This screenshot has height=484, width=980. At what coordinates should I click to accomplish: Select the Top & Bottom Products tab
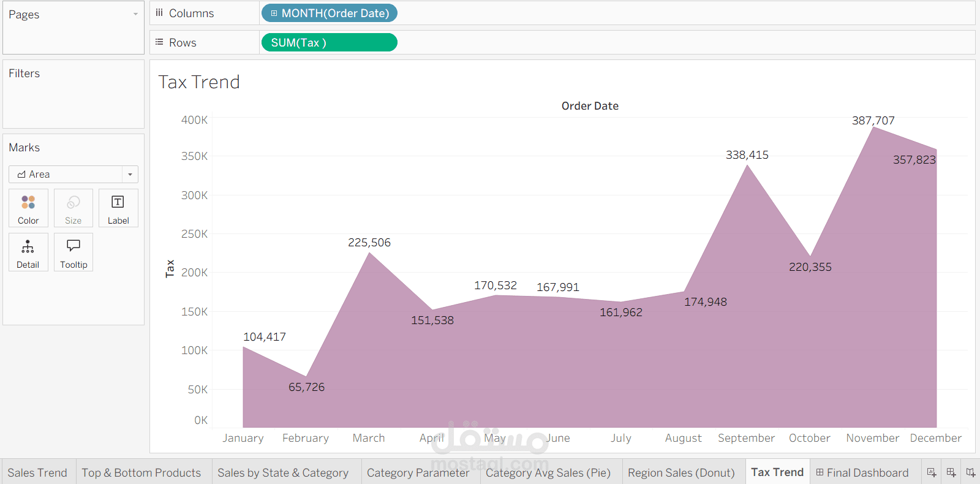tap(141, 472)
